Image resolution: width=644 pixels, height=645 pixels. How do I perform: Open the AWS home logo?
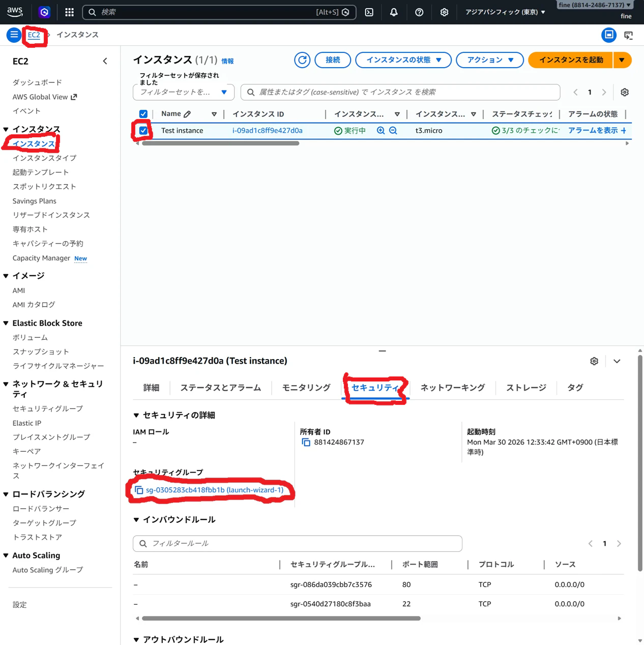15,11
